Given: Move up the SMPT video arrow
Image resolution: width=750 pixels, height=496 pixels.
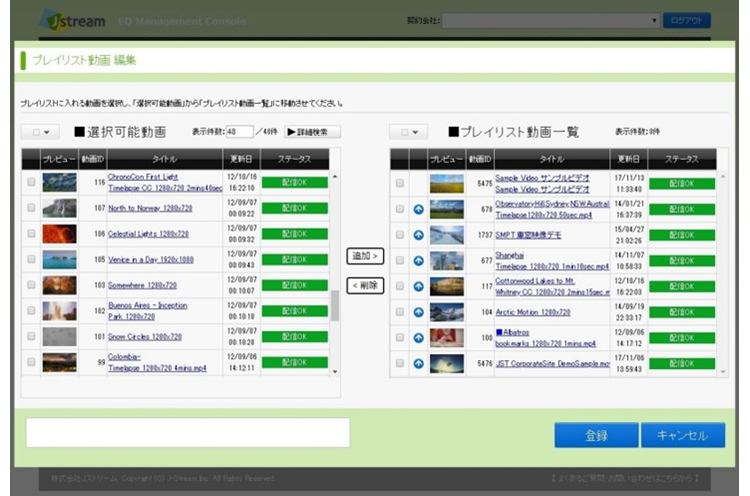Looking at the screenshot, I should tap(419, 235).
